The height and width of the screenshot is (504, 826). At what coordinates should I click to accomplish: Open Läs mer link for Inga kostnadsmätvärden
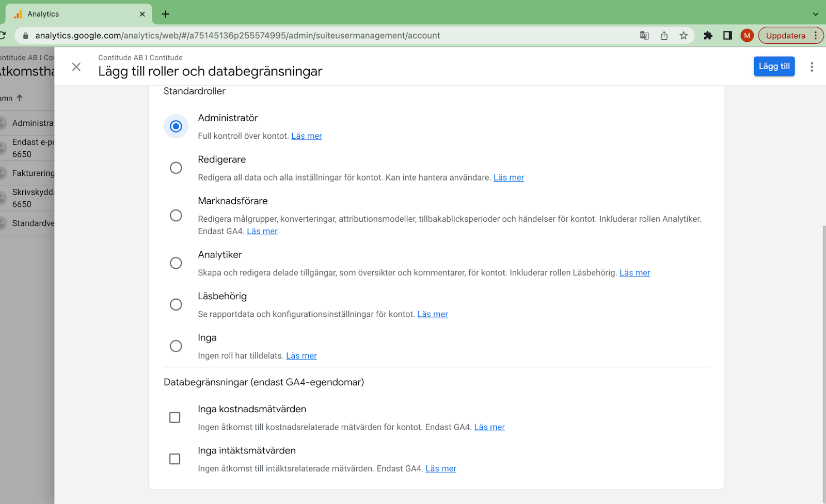(x=489, y=427)
